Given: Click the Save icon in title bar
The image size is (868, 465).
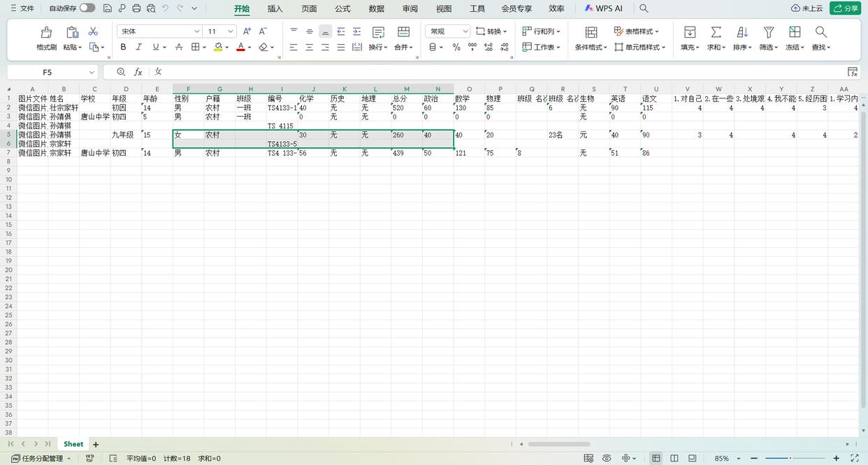Looking at the screenshot, I should (x=107, y=8).
